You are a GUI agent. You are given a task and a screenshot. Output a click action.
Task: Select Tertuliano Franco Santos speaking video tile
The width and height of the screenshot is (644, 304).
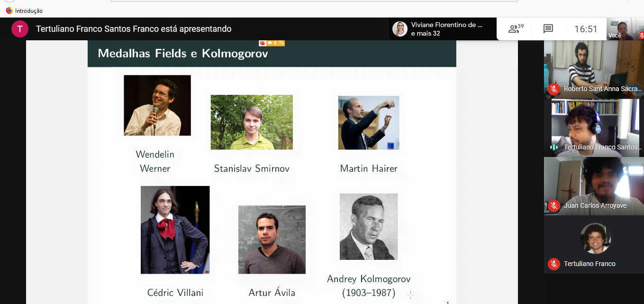[x=594, y=128]
